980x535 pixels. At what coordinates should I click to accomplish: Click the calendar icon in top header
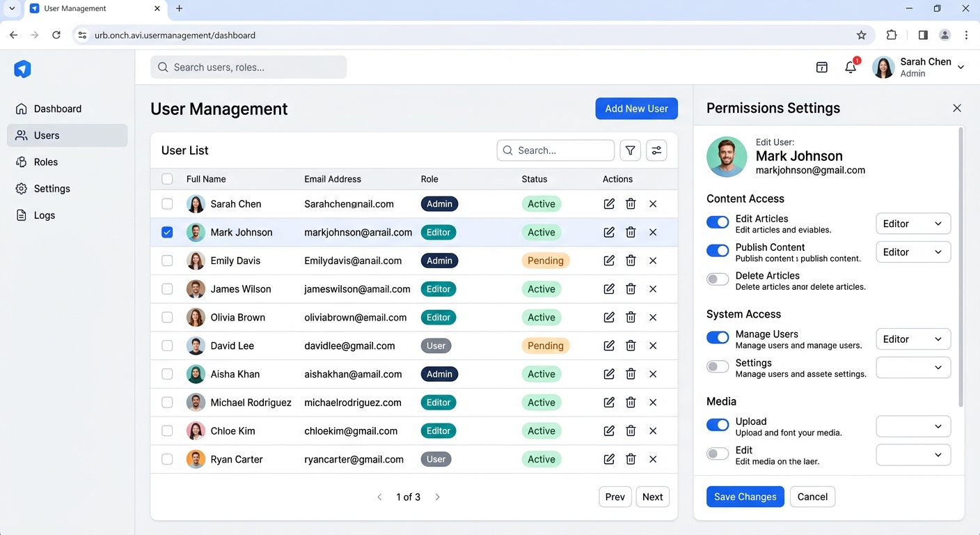tap(821, 68)
